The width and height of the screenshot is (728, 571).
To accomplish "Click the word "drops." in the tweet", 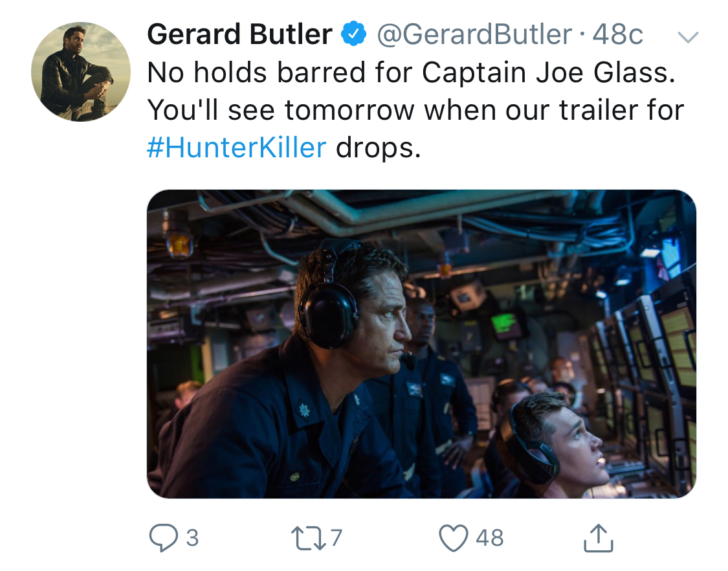I will tap(379, 148).
